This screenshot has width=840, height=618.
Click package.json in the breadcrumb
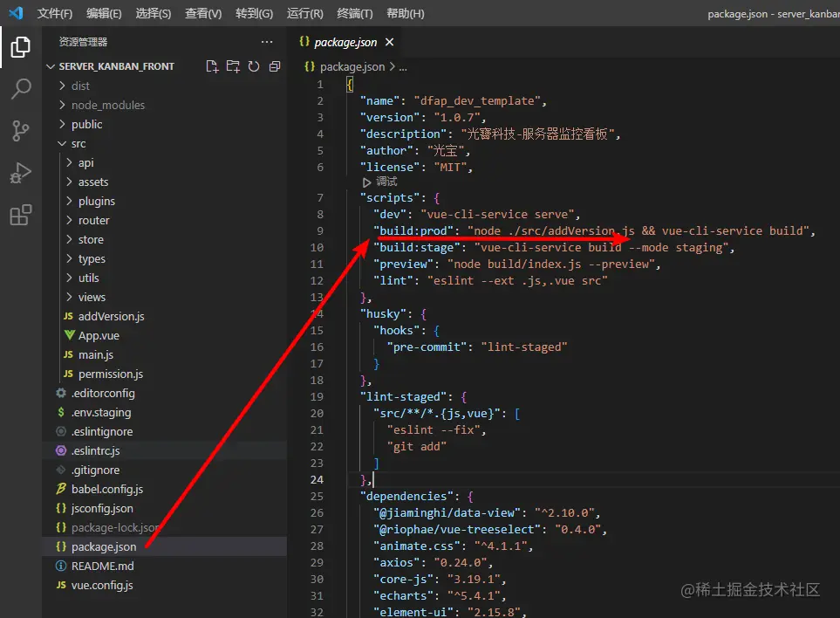352,66
